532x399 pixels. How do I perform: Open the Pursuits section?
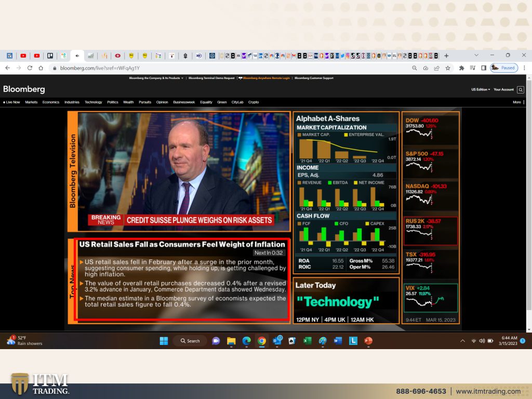click(145, 102)
